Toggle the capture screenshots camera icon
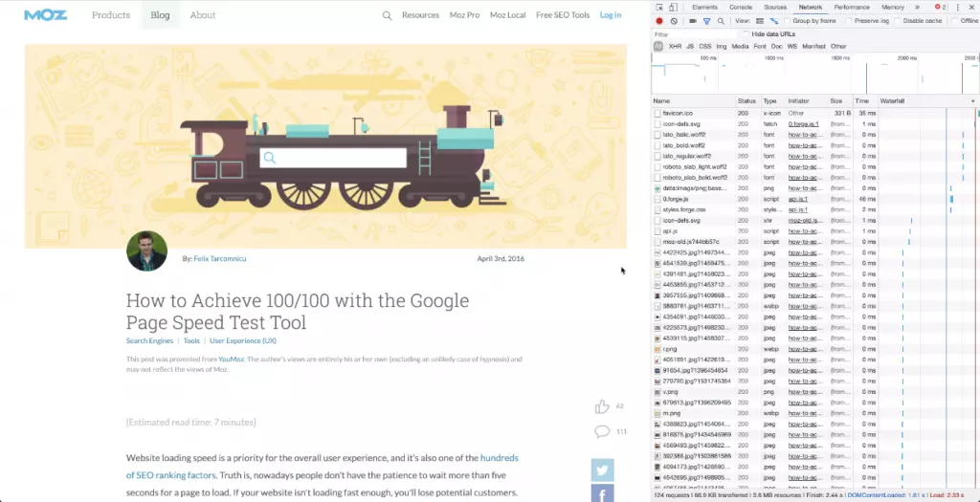Image resolution: width=980 pixels, height=502 pixels. tap(693, 20)
